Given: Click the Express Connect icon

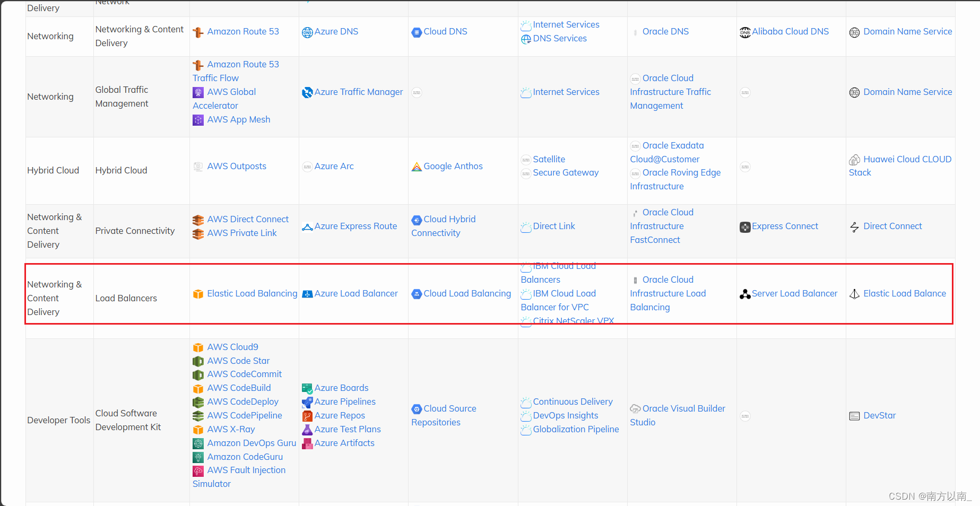Looking at the screenshot, I should click(745, 227).
